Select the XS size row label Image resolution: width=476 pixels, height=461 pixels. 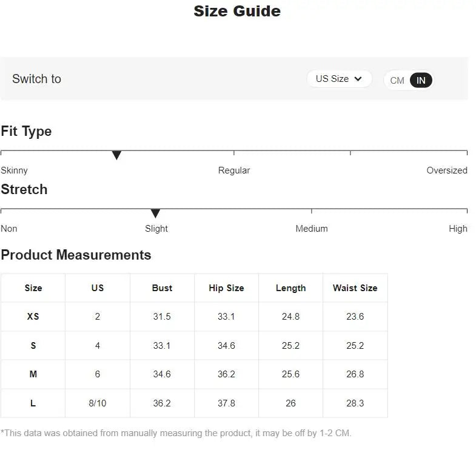(x=33, y=317)
